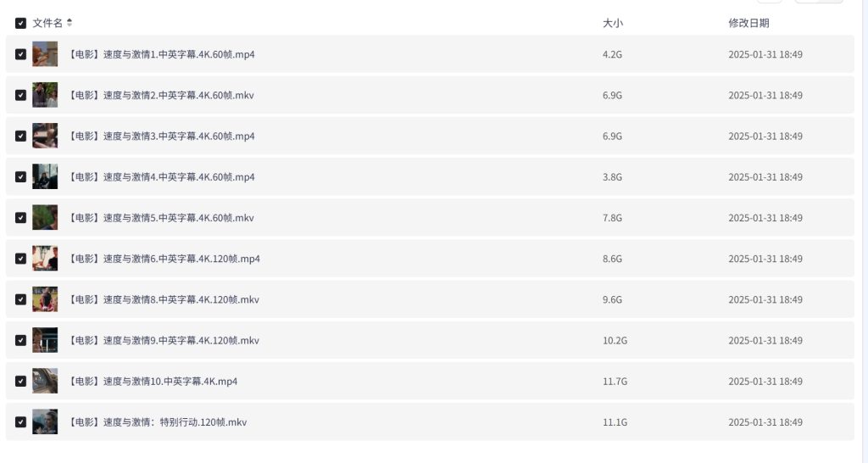
Task: Uncheck the 速度与激情2 mkv file checkbox
Action: pyautogui.click(x=20, y=95)
